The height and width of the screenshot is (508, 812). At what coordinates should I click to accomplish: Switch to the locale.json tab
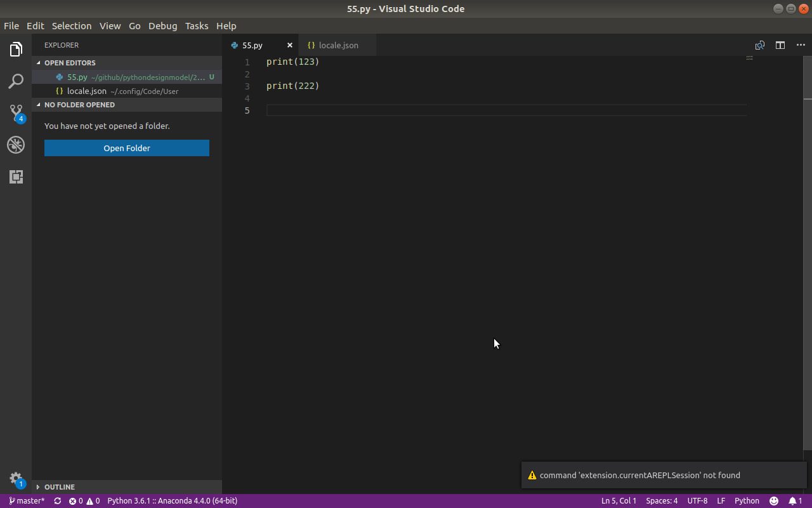pos(337,45)
